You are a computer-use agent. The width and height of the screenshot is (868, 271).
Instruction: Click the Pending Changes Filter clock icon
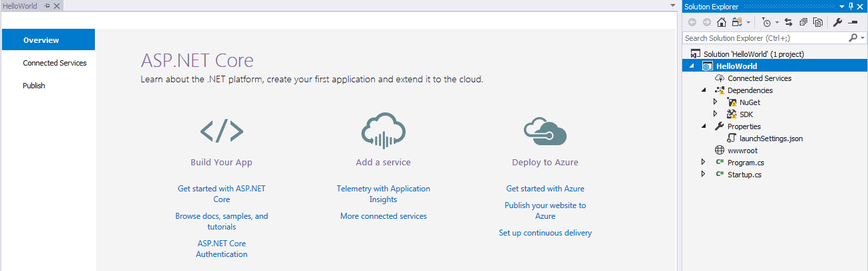click(766, 22)
